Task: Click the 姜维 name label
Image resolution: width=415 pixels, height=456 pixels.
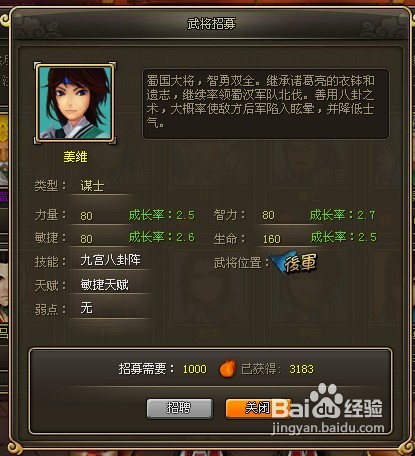Action: click(75, 157)
